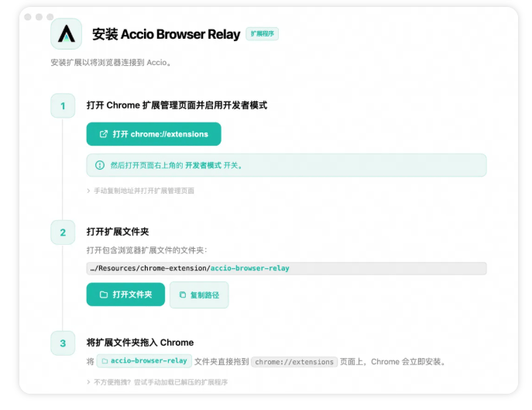
Task: Click the 打开文件夹 button
Action: tap(125, 295)
